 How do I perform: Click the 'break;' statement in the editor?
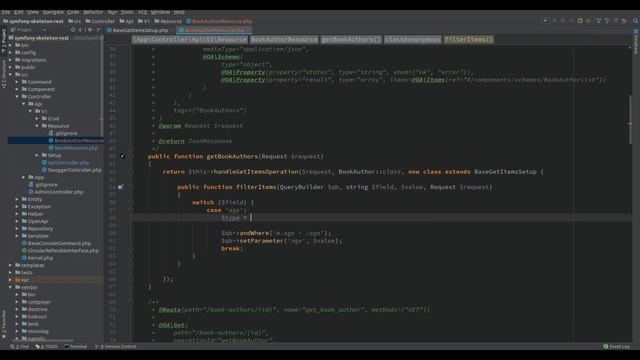click(232, 249)
